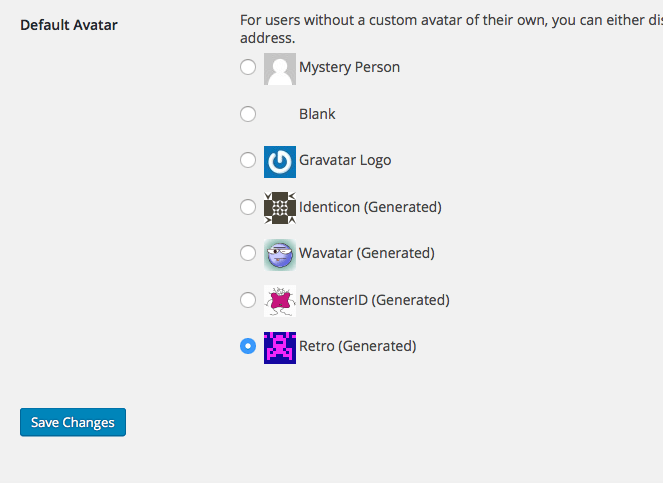
Task: Click the selected Retro radio button
Action: tap(248, 346)
